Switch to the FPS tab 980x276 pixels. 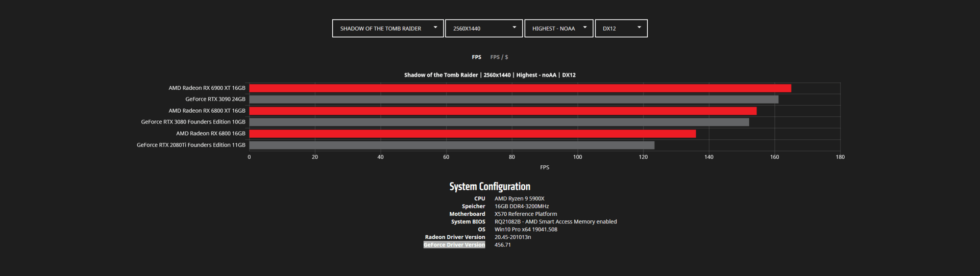(x=476, y=57)
